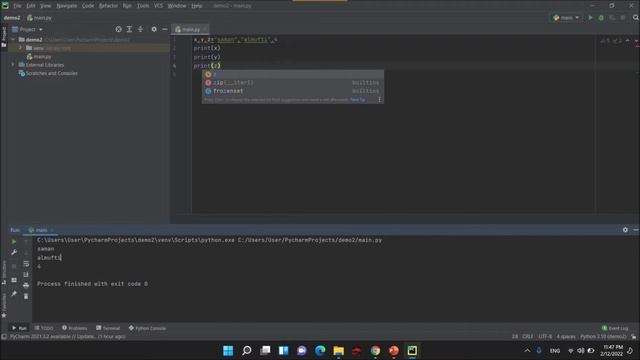
Task: Open the Refactor menu
Action: [108, 6]
